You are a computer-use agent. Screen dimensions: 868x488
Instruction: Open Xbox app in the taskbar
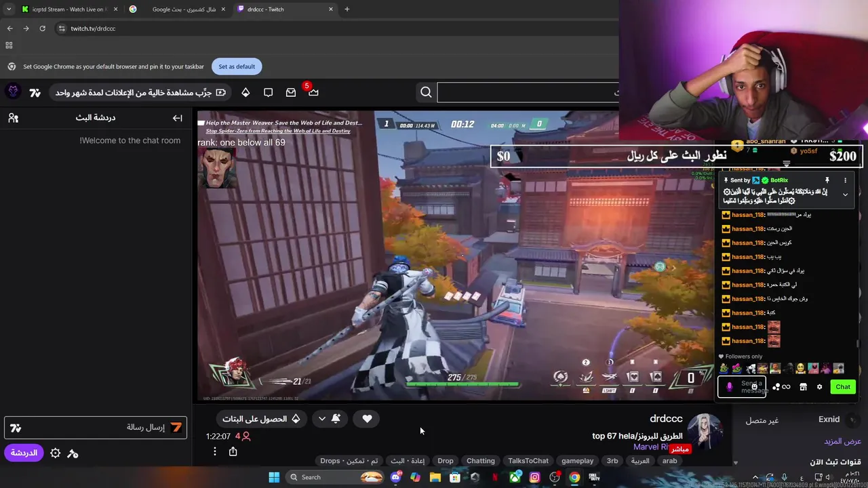(x=515, y=477)
